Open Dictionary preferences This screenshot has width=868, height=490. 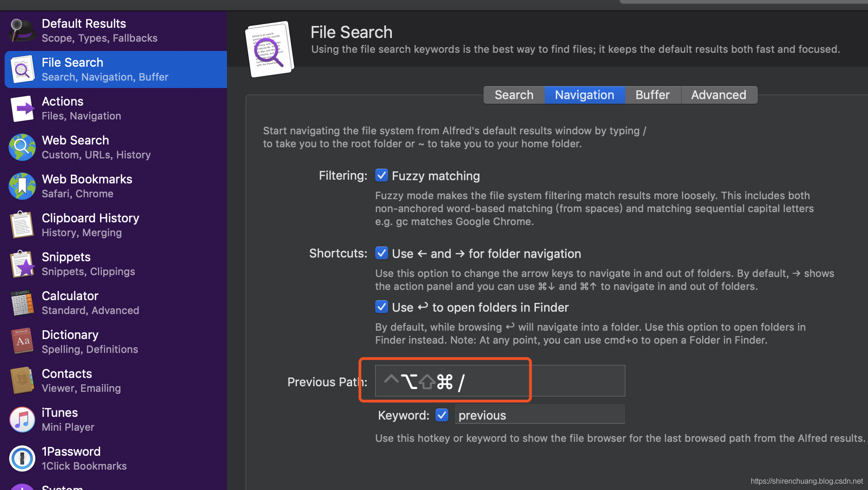(116, 342)
